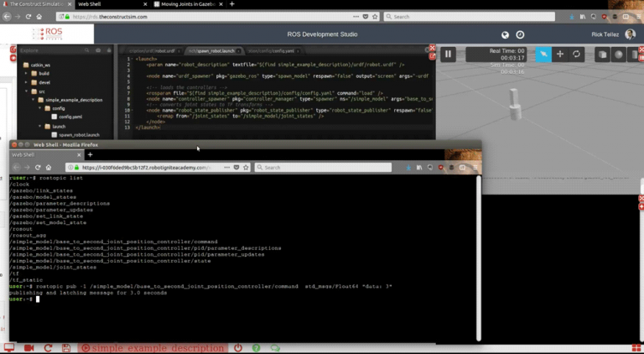
Task: Switch to Moving Joints in Gazebo browser tab
Action: [188, 4]
